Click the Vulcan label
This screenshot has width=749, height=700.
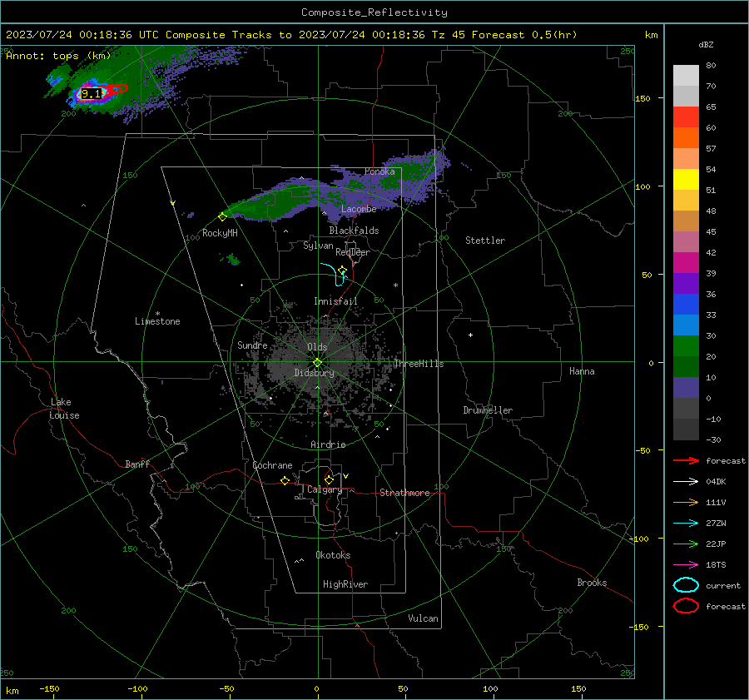click(423, 618)
